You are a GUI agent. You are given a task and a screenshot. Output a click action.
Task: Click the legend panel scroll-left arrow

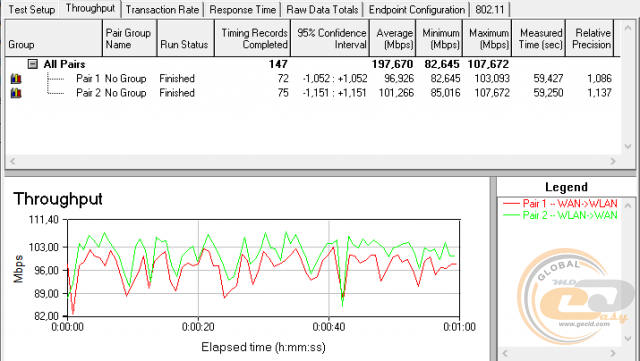(x=504, y=353)
